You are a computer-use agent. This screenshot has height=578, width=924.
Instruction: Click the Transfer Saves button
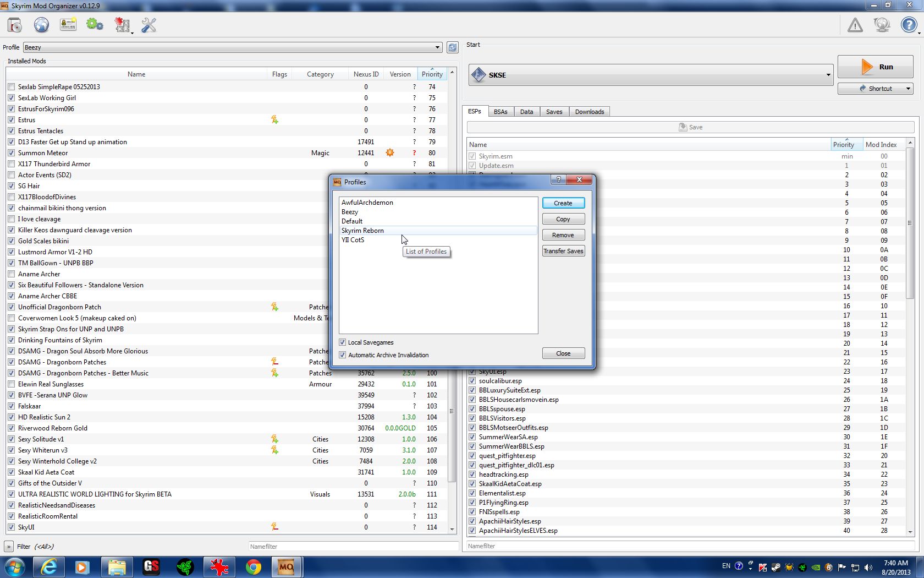coord(563,251)
